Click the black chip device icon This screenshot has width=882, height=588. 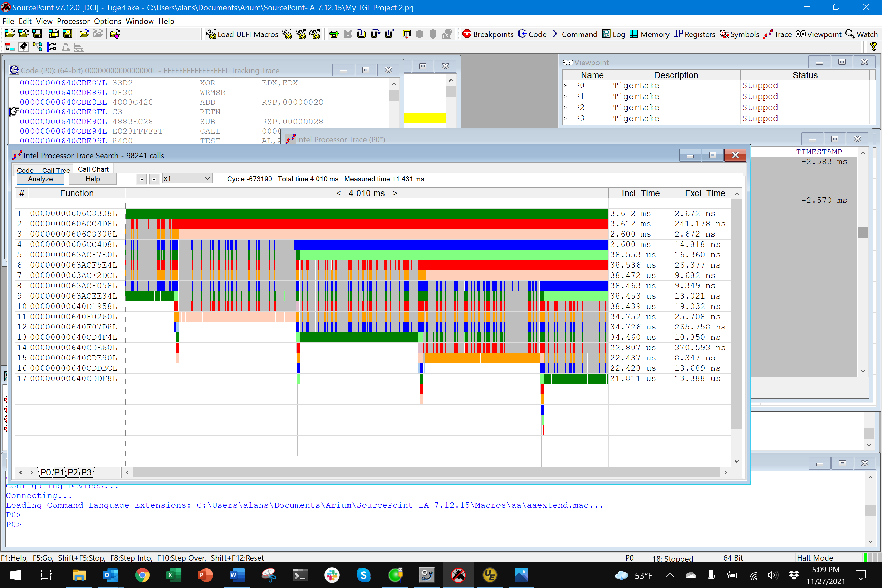[24, 47]
